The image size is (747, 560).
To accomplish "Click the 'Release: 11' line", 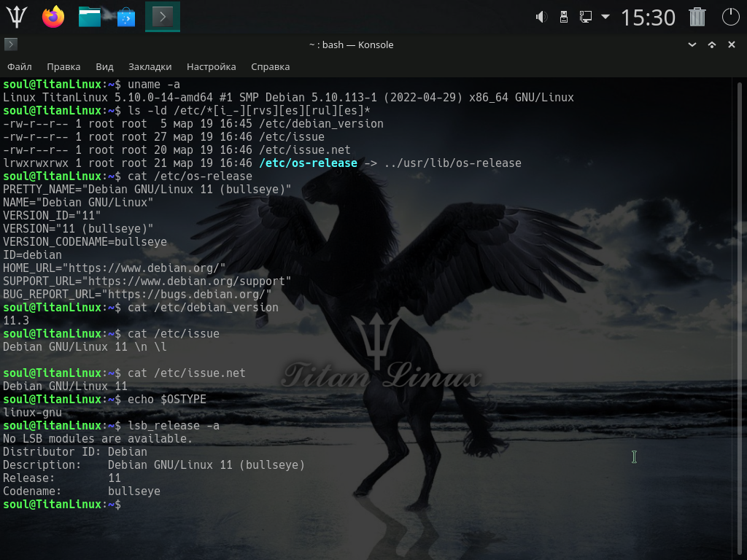I will pyautogui.click(x=62, y=478).
